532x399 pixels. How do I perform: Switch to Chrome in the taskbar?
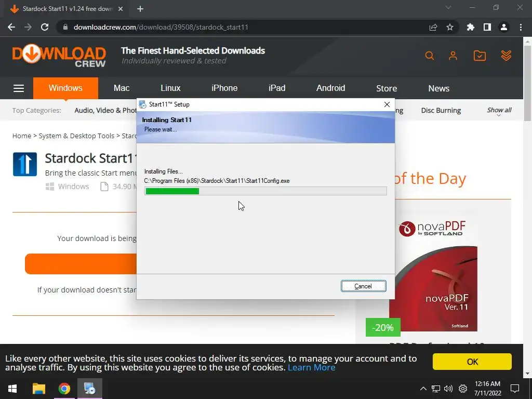64,389
